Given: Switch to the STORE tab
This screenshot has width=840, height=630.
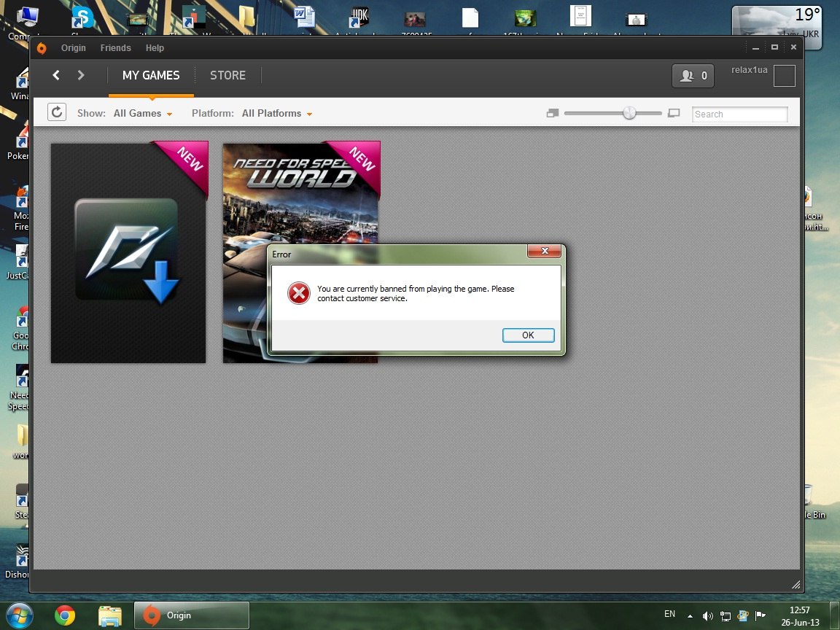Looking at the screenshot, I should (x=227, y=75).
